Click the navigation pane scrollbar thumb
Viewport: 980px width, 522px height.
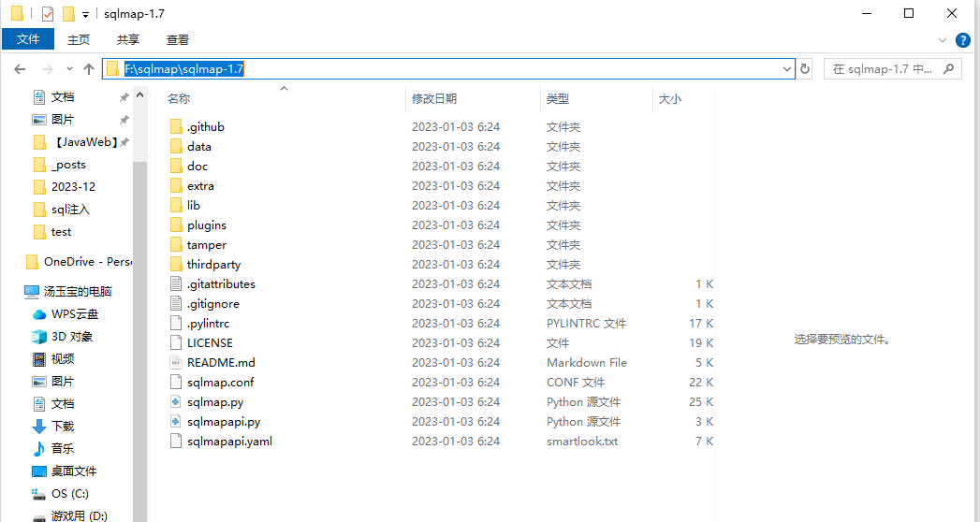tap(140, 342)
